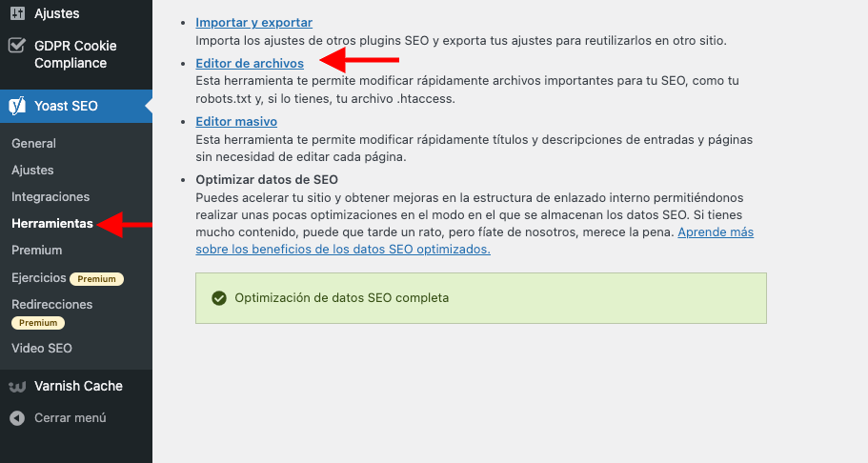This screenshot has width=868, height=463.
Task: Click the Optimizar datos de SEO heading
Action: pos(267,179)
